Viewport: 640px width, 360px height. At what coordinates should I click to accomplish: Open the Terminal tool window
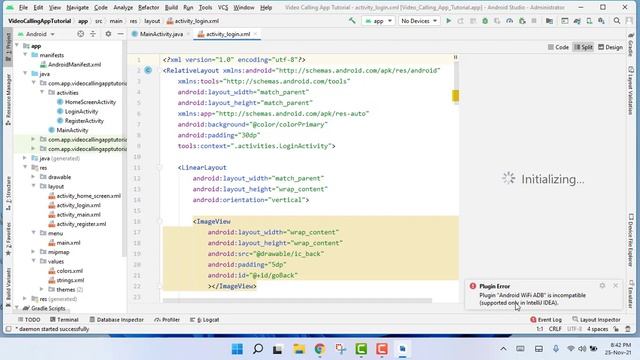point(64,320)
